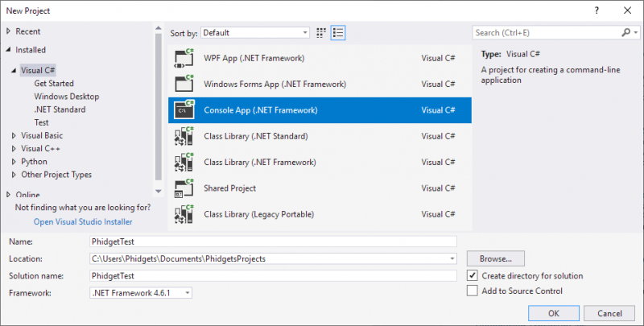Select Class Library (Legacy Portable) text
The image size is (644, 326).
click(x=258, y=214)
